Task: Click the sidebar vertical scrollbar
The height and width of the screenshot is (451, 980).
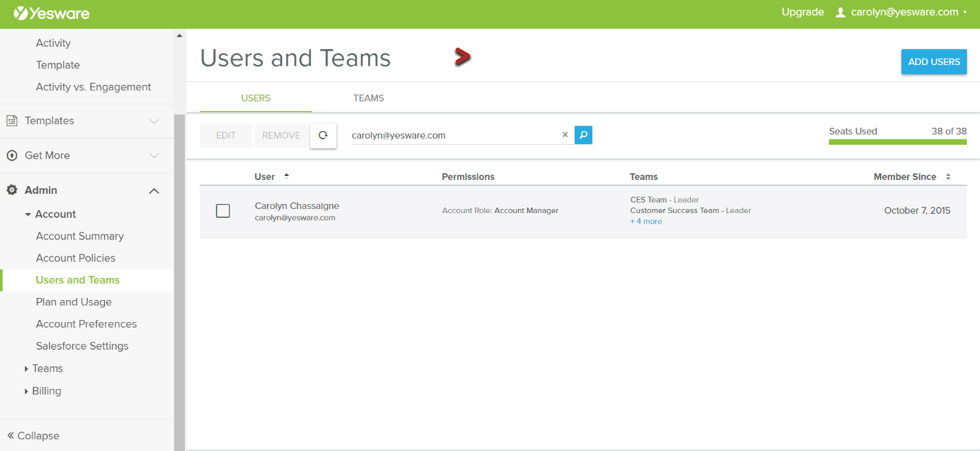Action: click(179, 282)
